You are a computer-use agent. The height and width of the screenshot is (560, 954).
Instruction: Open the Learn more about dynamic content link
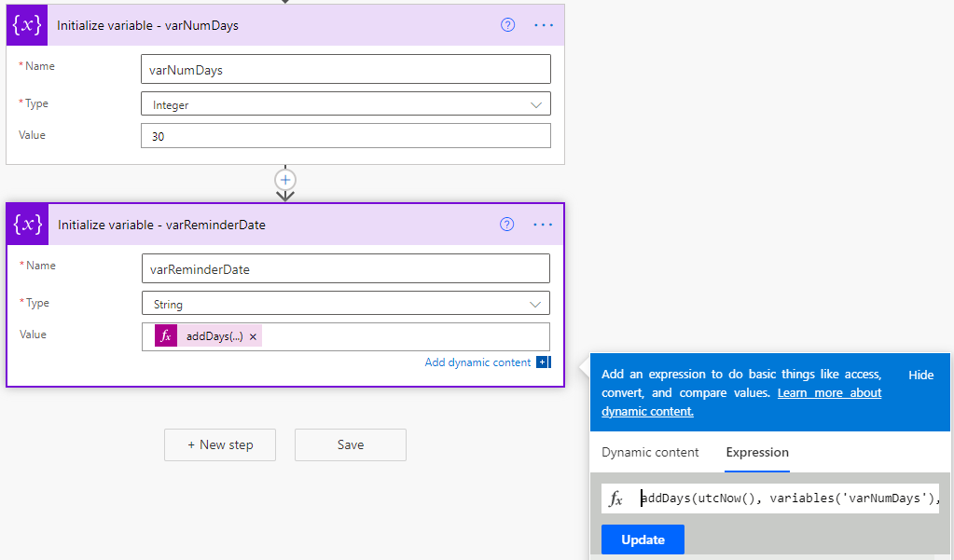(828, 392)
